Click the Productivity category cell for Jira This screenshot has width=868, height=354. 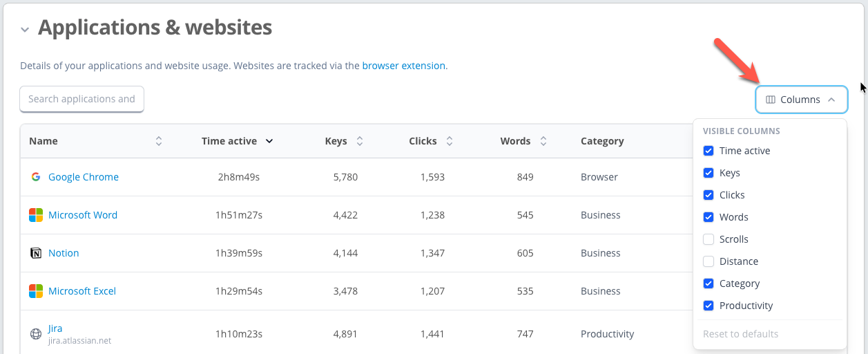[x=608, y=334]
